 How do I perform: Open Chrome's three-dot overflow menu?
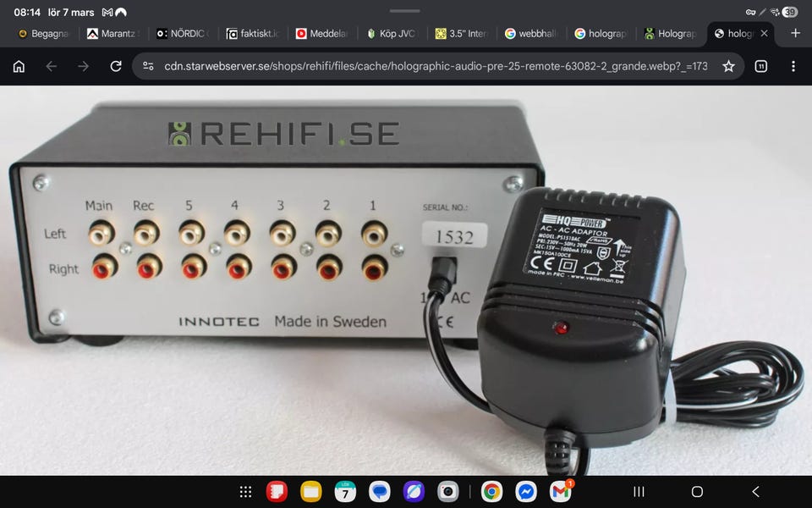click(793, 66)
